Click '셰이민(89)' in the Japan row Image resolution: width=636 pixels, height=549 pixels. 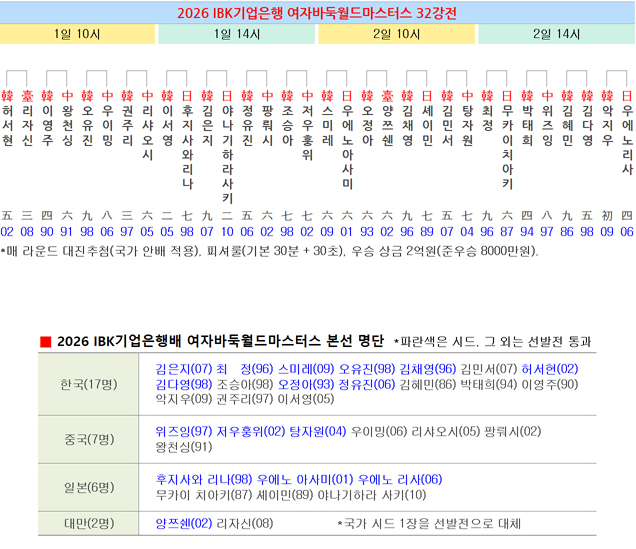coord(285,495)
